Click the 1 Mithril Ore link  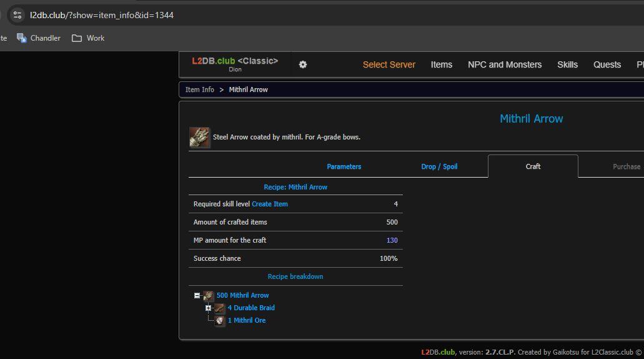[x=247, y=320]
